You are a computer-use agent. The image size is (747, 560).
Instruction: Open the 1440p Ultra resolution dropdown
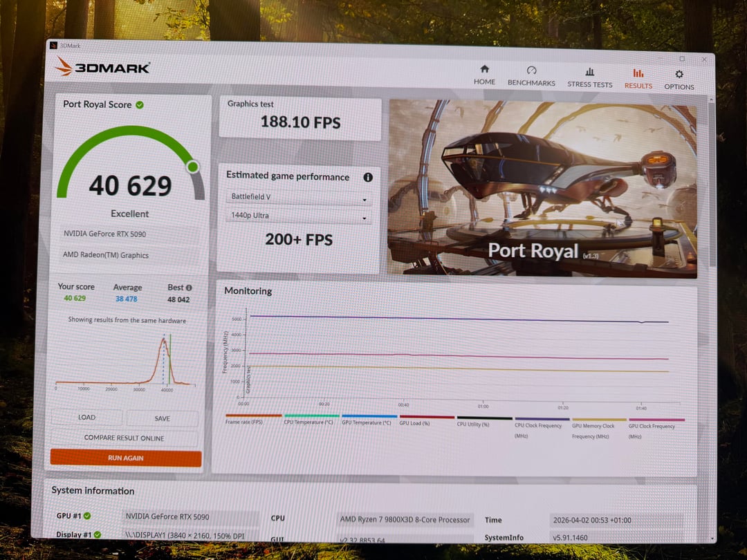tap(299, 216)
